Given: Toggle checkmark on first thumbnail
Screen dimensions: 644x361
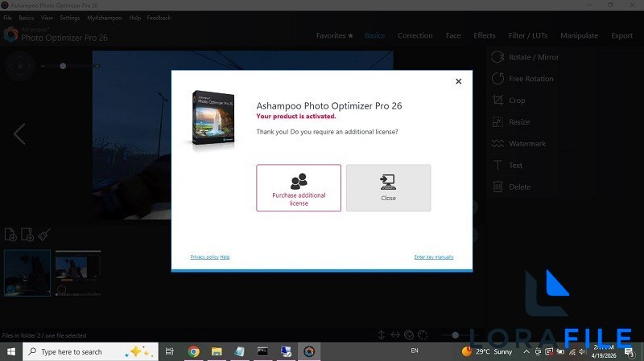Looking at the screenshot, I should tap(10, 289).
